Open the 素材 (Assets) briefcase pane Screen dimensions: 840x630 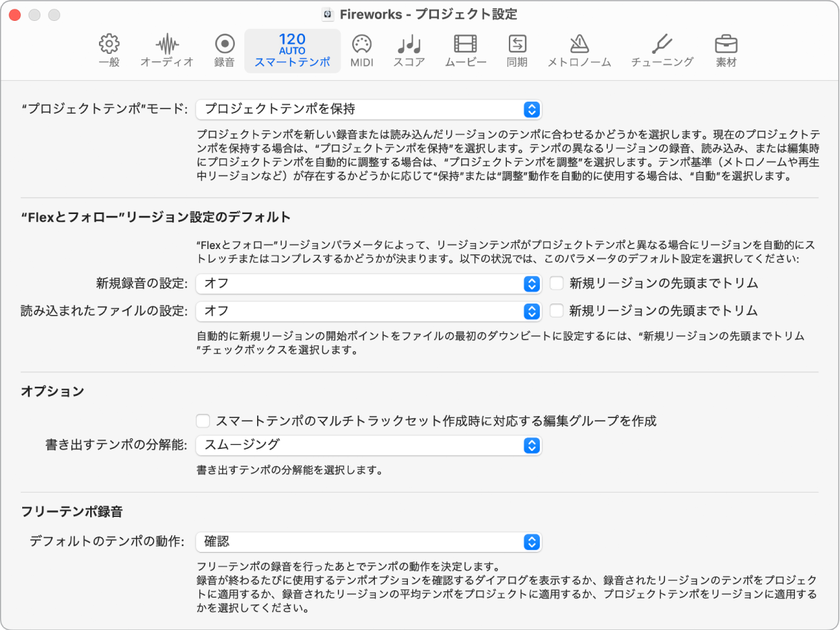[x=726, y=51]
